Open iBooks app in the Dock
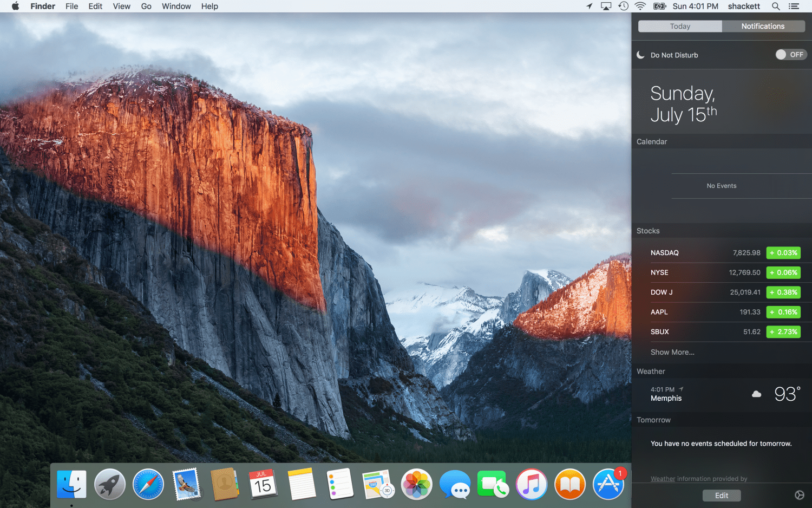The height and width of the screenshot is (508, 812). [x=570, y=484]
